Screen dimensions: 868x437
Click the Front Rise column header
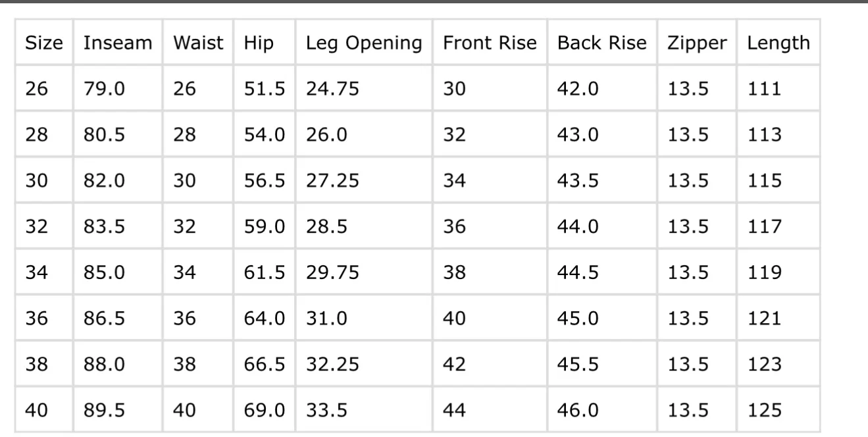click(490, 43)
